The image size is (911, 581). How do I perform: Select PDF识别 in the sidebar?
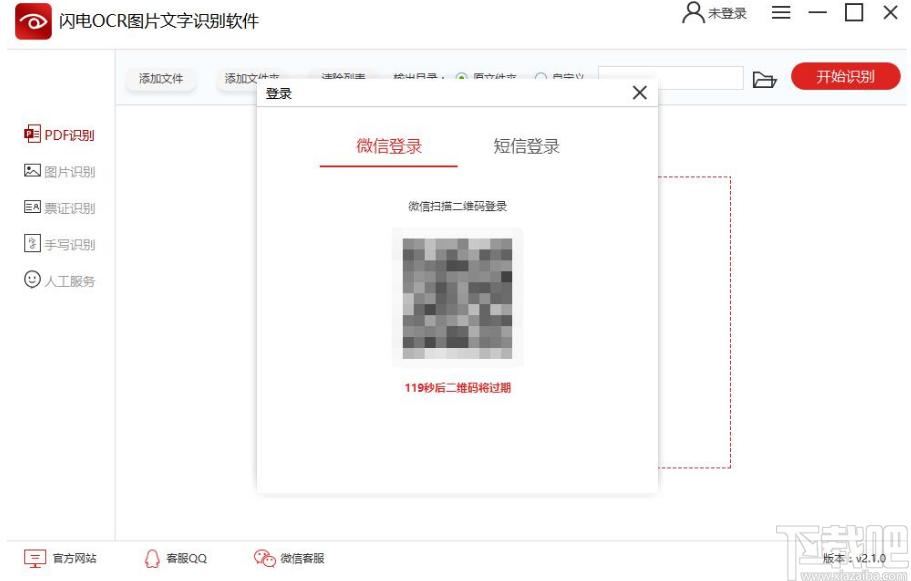pos(59,135)
